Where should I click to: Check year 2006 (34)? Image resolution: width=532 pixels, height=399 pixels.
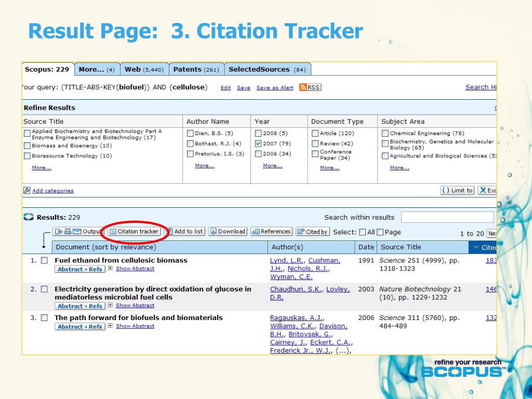click(258, 154)
